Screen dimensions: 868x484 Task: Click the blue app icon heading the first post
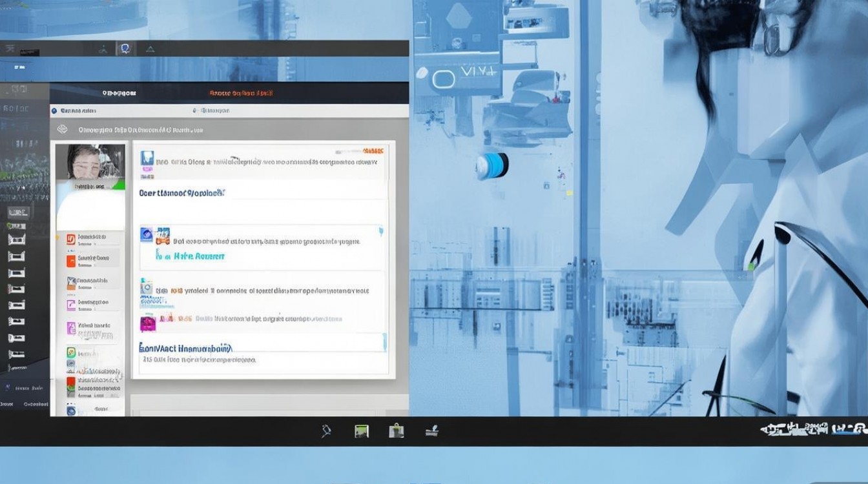pos(147,158)
